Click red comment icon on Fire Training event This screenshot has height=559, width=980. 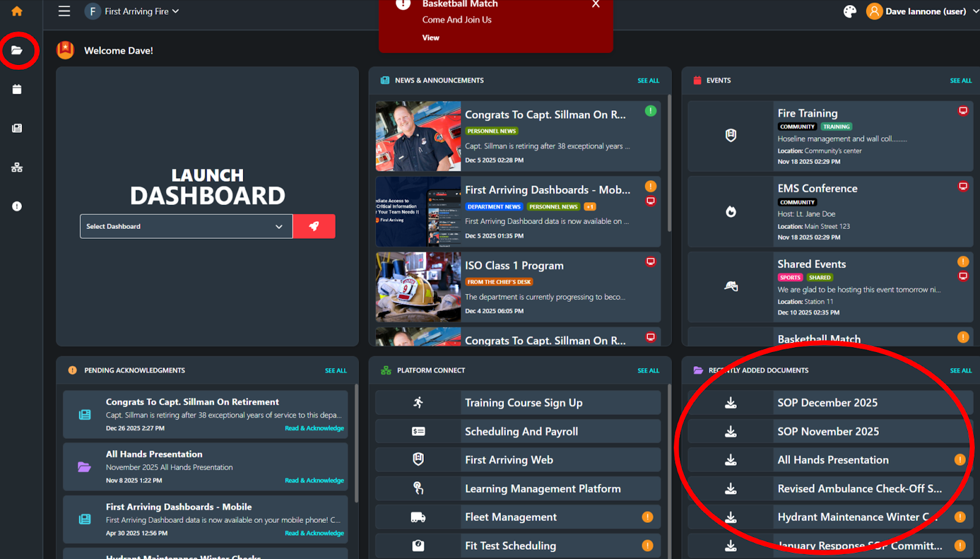tap(963, 111)
